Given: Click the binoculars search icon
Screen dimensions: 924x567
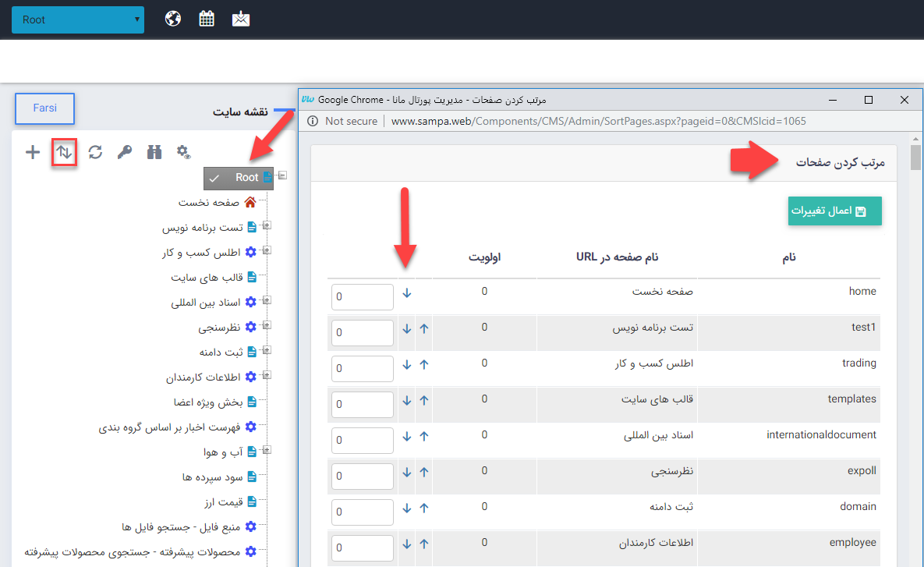Looking at the screenshot, I should click(154, 152).
